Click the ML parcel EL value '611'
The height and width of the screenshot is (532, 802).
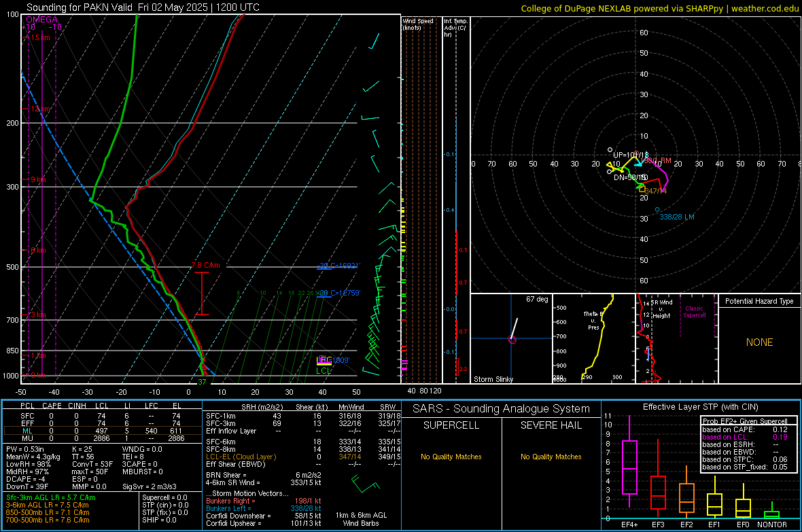pos(176,431)
